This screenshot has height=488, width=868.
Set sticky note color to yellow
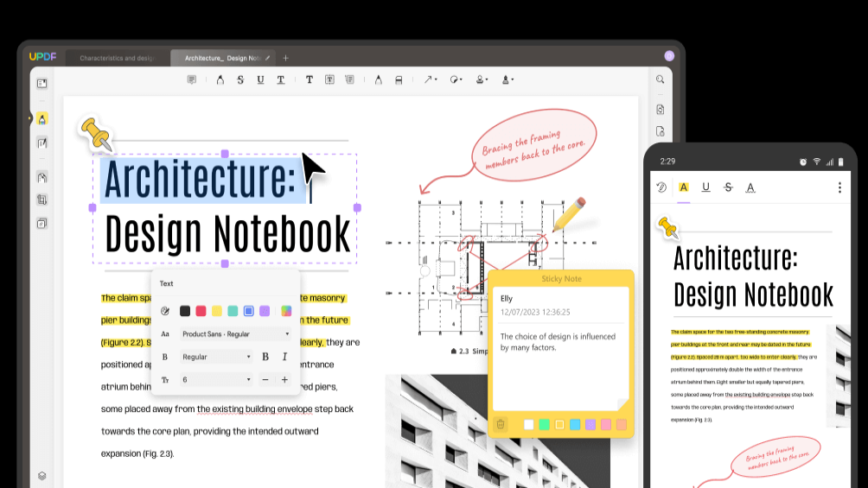[x=559, y=424]
